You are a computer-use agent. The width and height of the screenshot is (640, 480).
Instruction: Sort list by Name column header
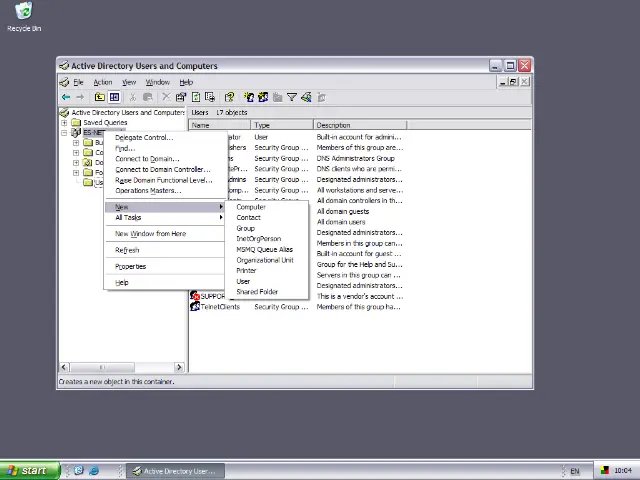click(x=220, y=125)
